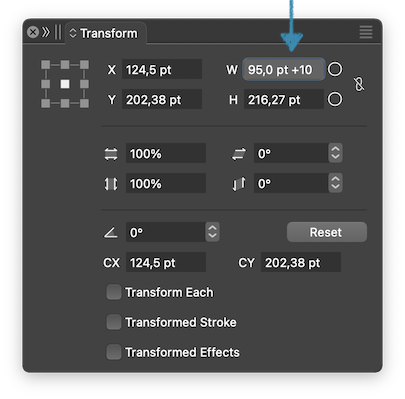Select the top-left anchor reference point

[46, 65]
